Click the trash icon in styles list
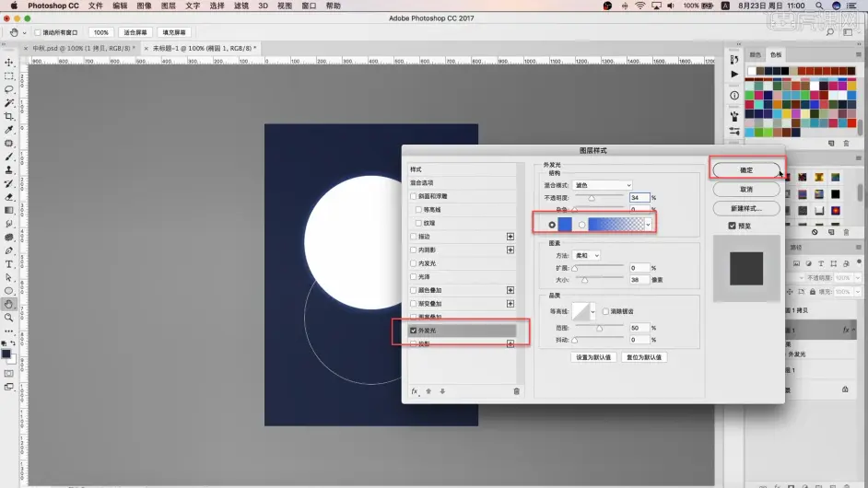868x488 pixels. tap(517, 391)
